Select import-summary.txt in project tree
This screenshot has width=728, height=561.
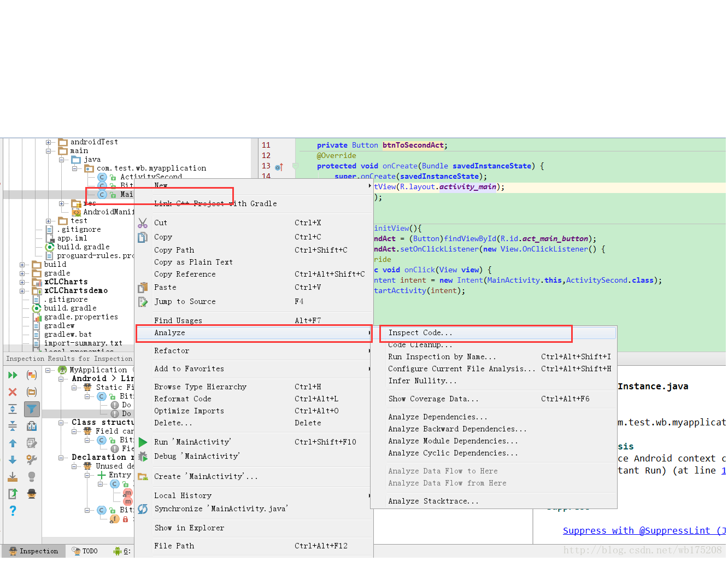[83, 343]
